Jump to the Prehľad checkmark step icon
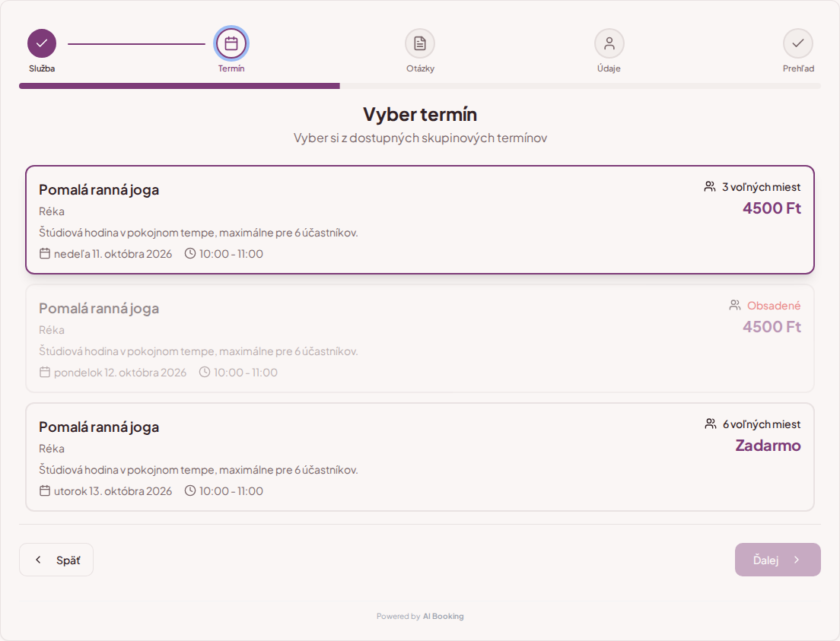 pos(798,43)
